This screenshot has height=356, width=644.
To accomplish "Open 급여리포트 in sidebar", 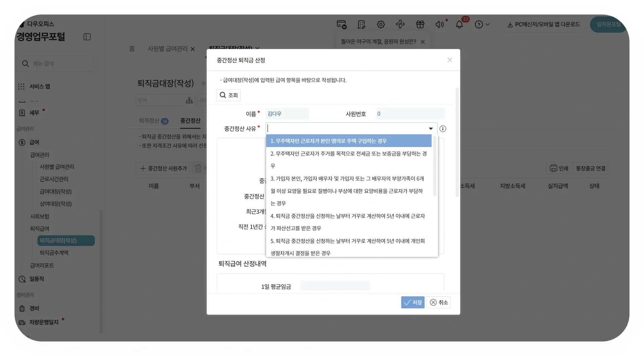I will 42,266.
